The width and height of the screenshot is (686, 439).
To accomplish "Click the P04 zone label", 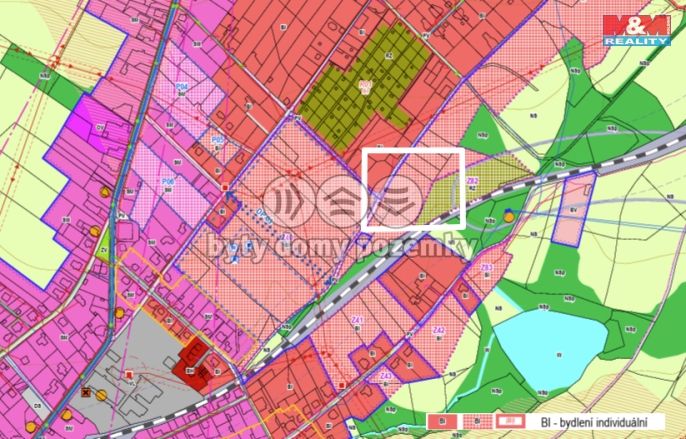I will [x=182, y=87].
